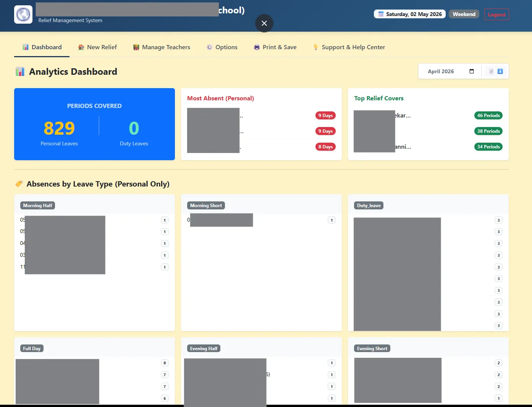
Task: Close the overlay with the X button
Action: pyautogui.click(x=264, y=23)
